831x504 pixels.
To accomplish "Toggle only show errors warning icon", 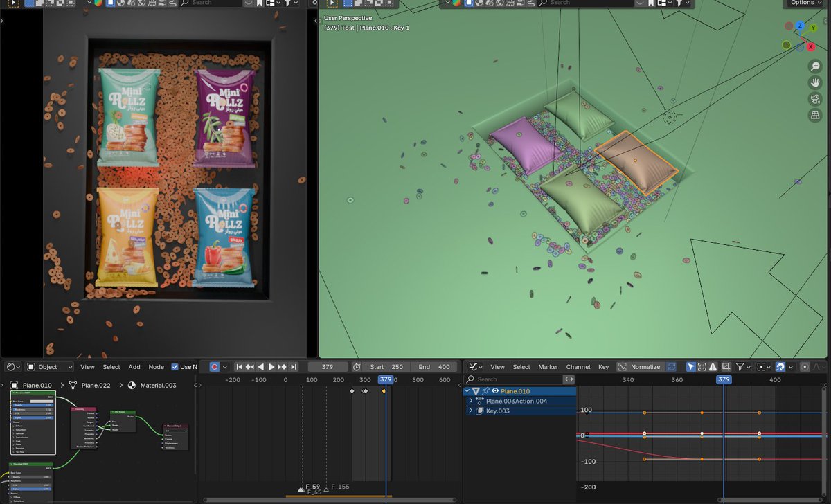I will pos(713,367).
